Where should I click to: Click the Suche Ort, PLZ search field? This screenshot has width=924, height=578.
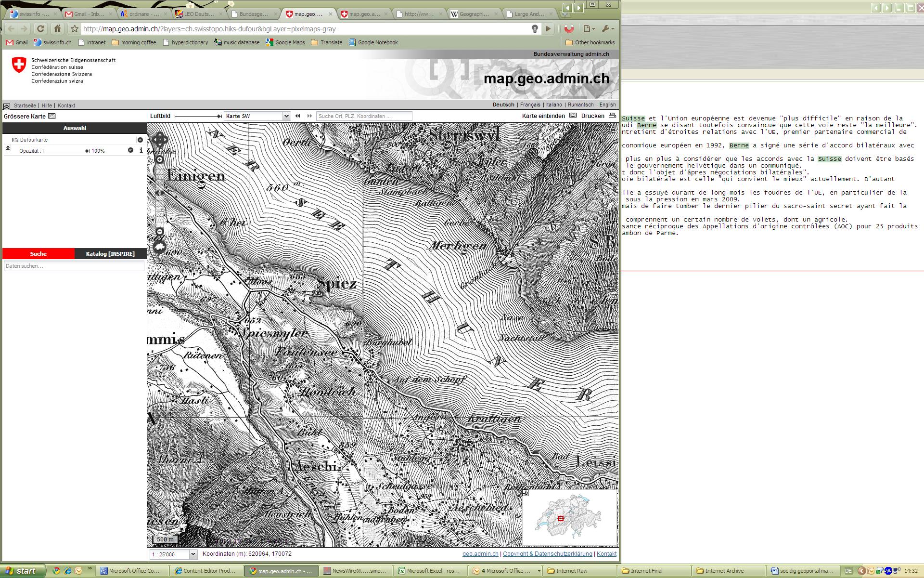(364, 116)
